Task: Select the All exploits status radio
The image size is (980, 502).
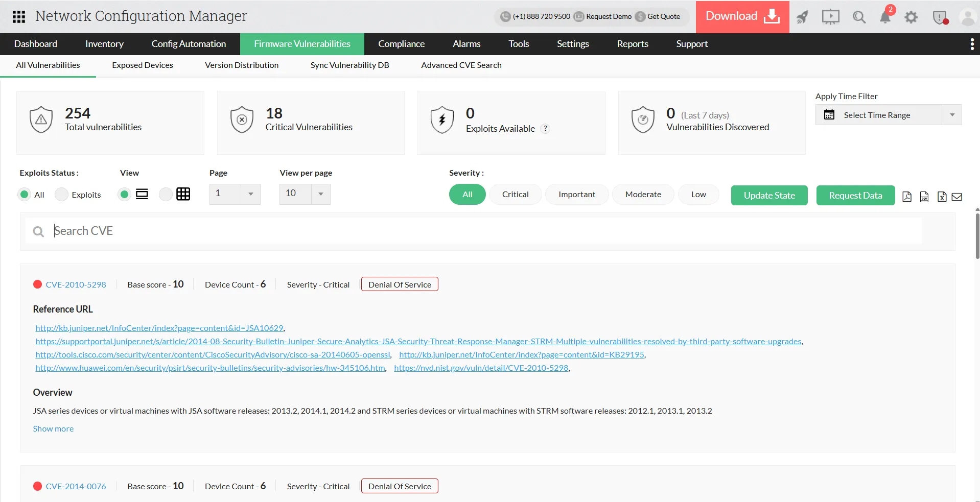Action: click(x=24, y=195)
